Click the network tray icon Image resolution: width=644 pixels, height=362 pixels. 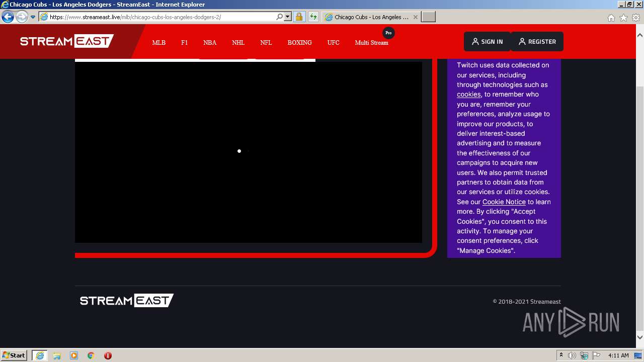(584, 355)
